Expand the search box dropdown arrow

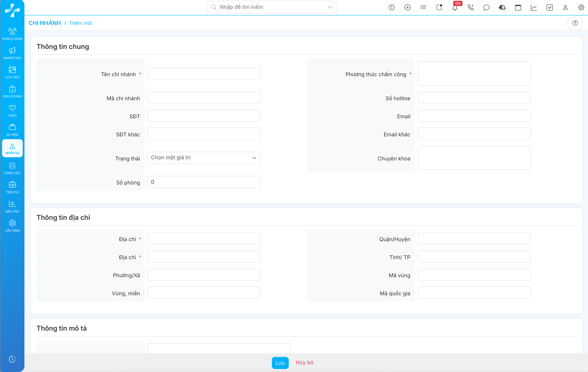tap(330, 7)
